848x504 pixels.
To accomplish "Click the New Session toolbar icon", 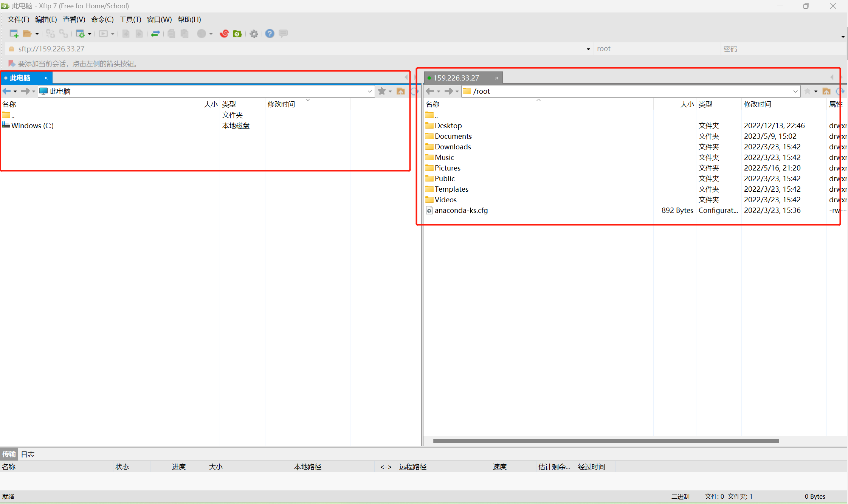I will click(x=14, y=34).
